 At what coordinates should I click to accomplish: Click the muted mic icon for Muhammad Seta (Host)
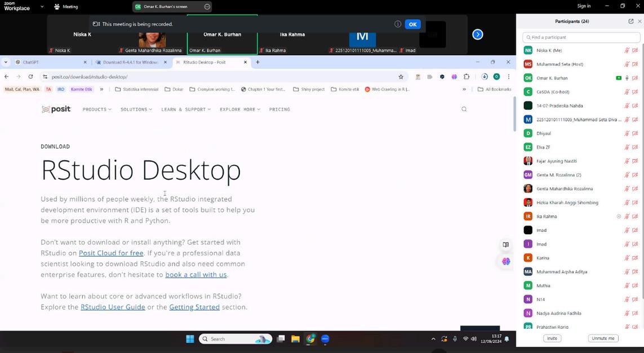point(627,64)
